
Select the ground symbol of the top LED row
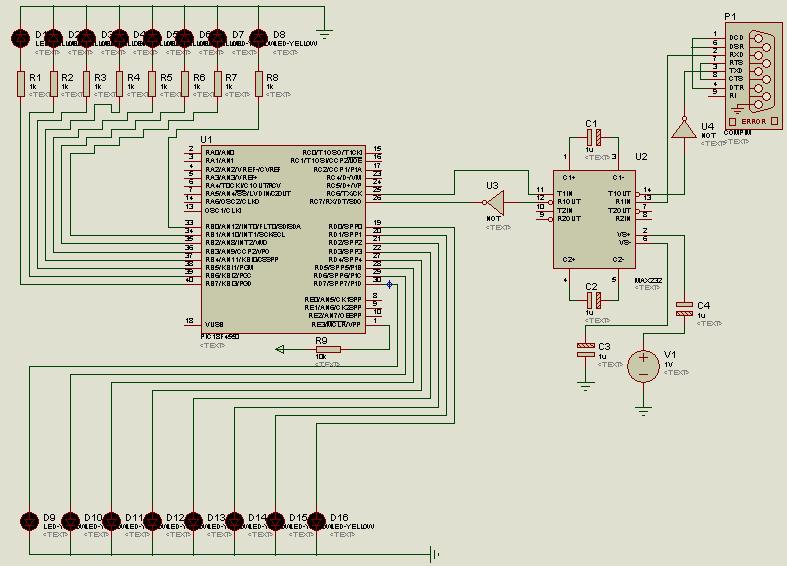click(x=325, y=35)
